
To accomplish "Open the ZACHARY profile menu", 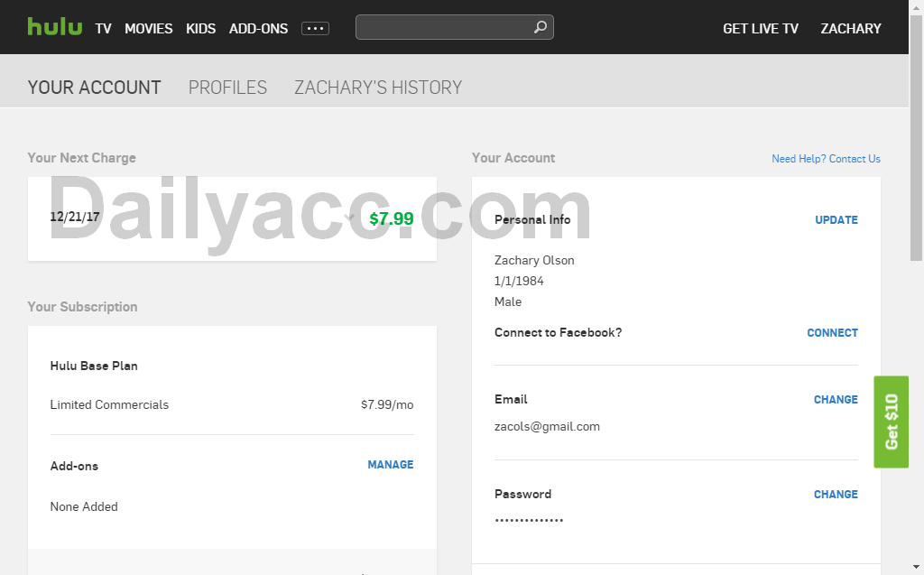I will (851, 28).
